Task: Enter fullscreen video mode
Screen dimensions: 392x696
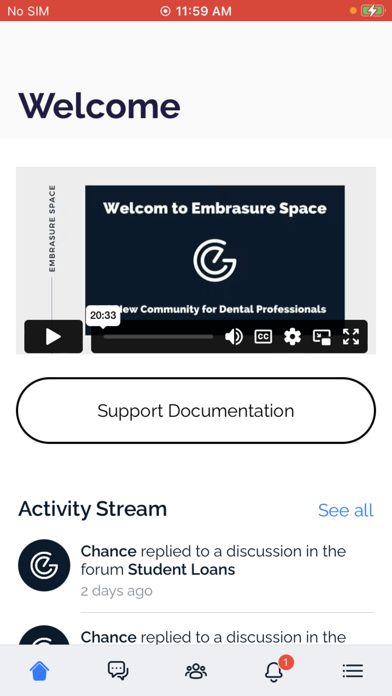Action: [351, 337]
